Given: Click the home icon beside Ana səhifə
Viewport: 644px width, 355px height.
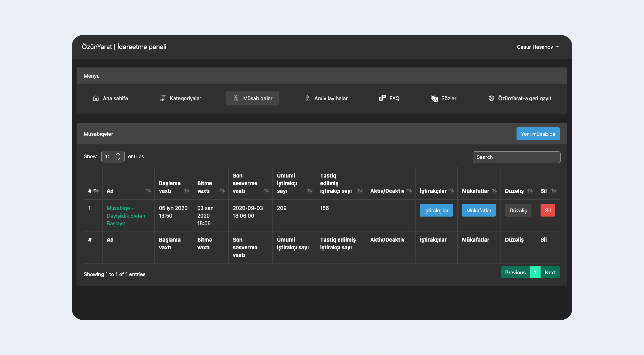Looking at the screenshot, I should point(96,98).
